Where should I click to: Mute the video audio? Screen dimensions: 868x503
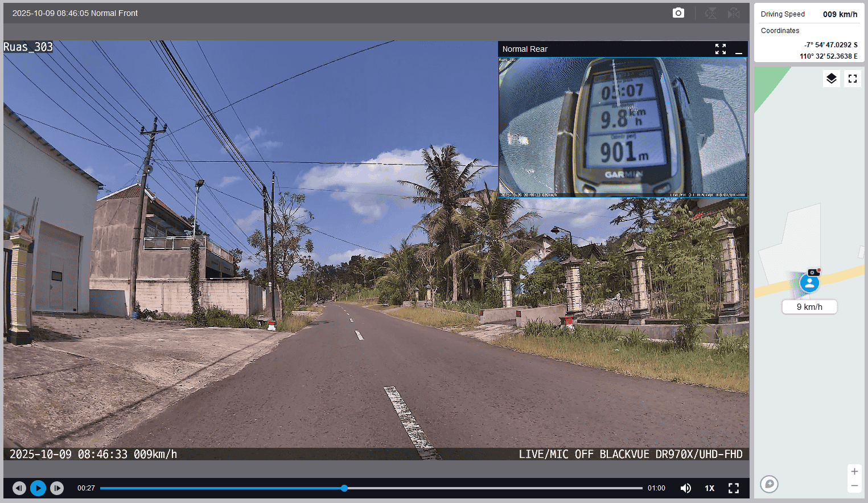coord(686,488)
